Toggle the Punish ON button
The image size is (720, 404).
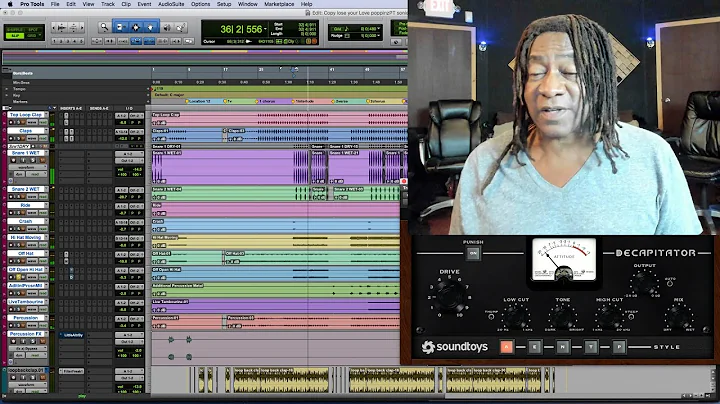pos(473,253)
